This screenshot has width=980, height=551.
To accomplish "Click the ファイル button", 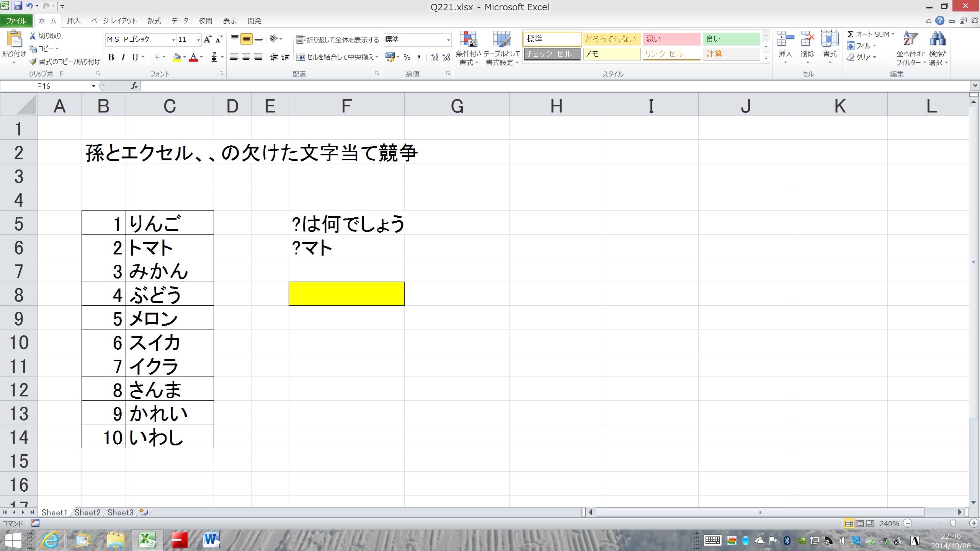I will point(16,21).
